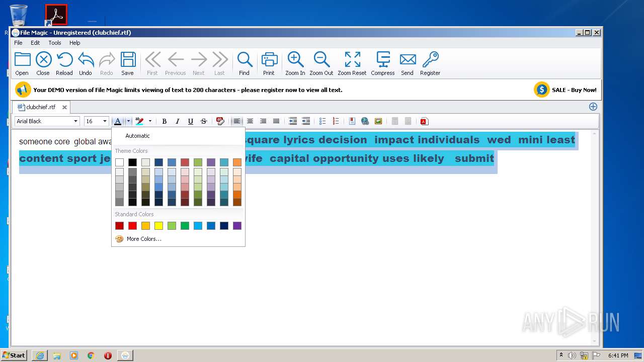
Task: Open Chrome from the taskbar
Action: tap(91, 355)
